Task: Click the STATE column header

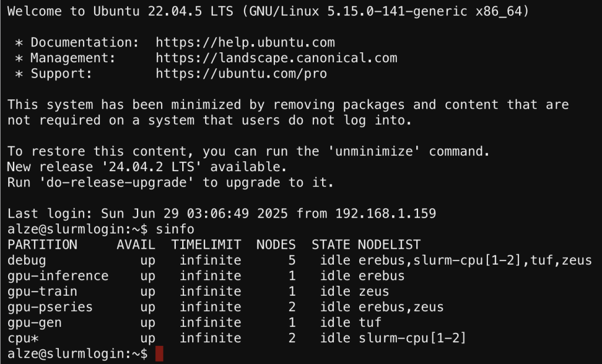Action: click(x=330, y=245)
